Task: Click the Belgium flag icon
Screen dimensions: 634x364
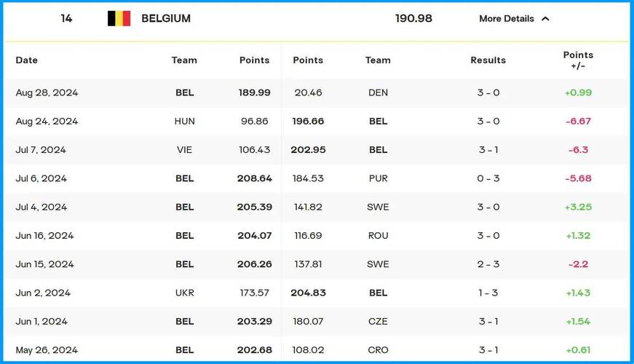Action: coord(119,19)
